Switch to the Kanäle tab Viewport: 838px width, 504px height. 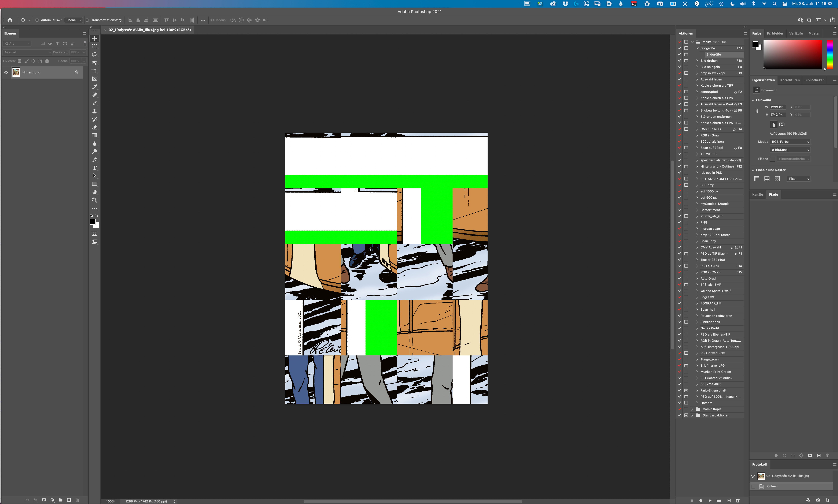(x=757, y=195)
